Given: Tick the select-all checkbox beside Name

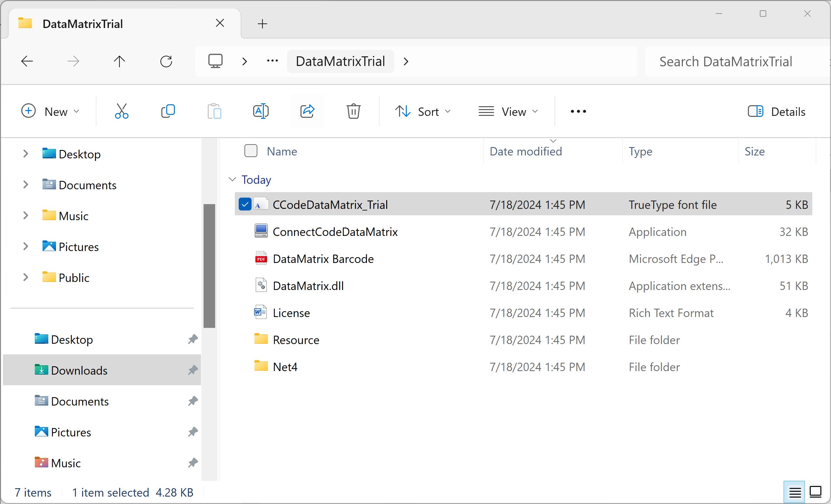Looking at the screenshot, I should (x=251, y=151).
